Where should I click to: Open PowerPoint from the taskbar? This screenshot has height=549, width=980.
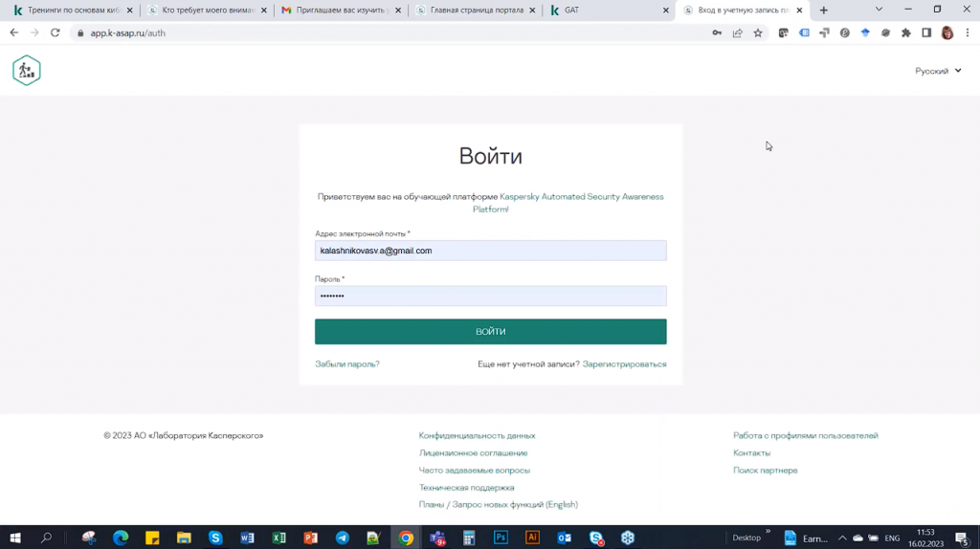311,538
